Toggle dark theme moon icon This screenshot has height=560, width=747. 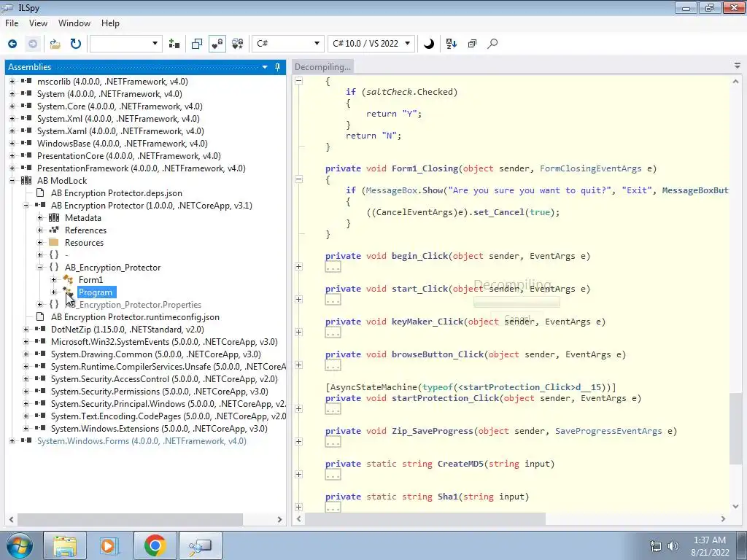point(429,44)
